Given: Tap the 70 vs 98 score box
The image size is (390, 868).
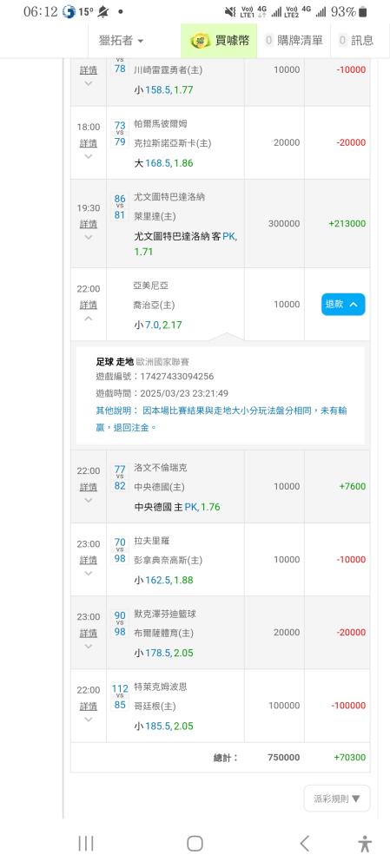Looking at the screenshot, I should 120,550.
